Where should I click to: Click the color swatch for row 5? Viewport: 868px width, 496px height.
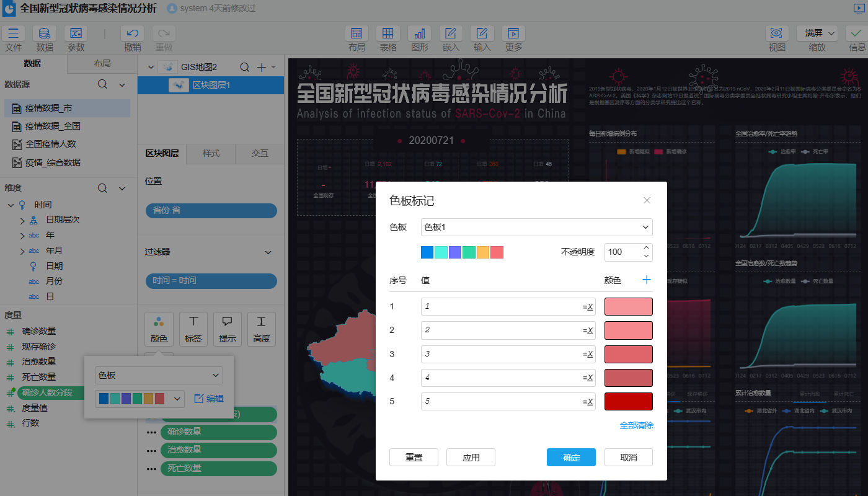click(628, 401)
